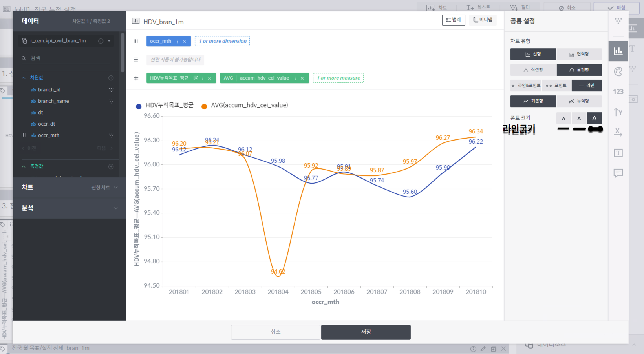Open the color palette settings icon
The image size is (644, 354).
pos(618,71)
